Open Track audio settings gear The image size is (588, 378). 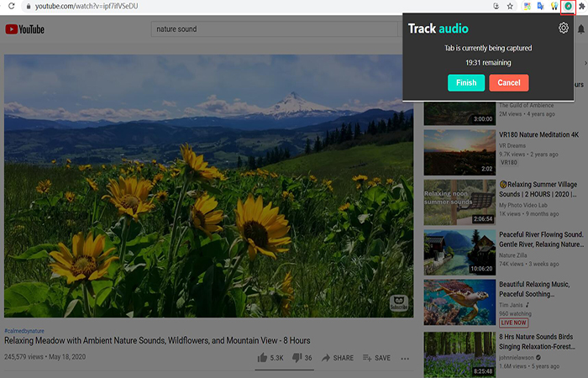pos(564,29)
